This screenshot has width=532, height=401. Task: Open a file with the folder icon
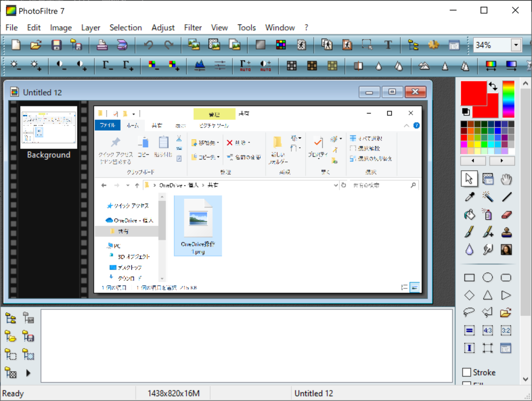click(36, 45)
